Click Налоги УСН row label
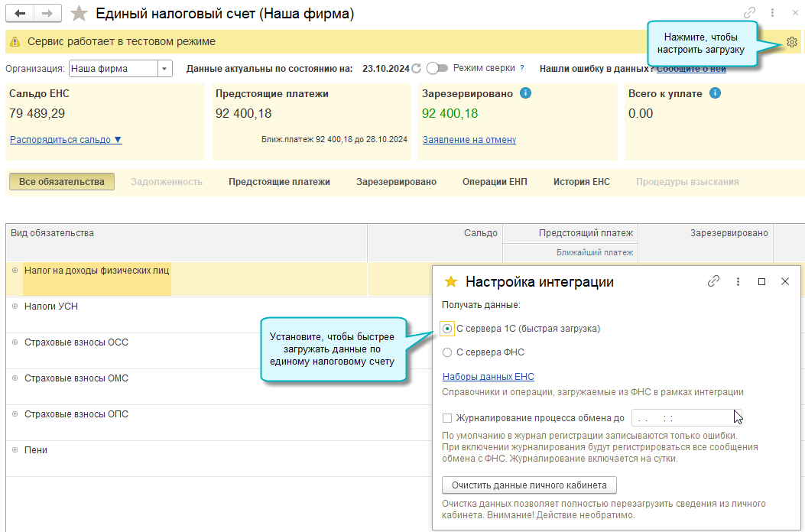805x532 pixels. tap(51, 306)
